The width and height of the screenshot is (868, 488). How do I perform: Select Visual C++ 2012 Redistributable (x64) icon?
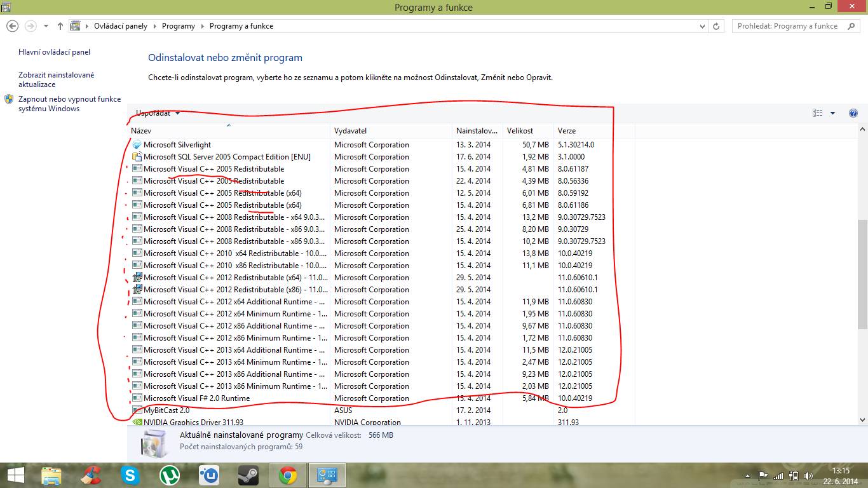coord(137,278)
